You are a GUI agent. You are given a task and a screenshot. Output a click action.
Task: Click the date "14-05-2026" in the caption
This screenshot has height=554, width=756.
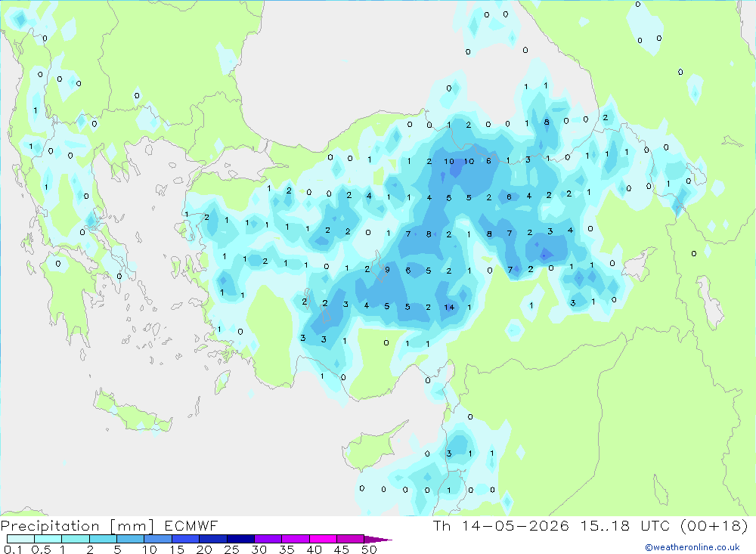click(515, 525)
